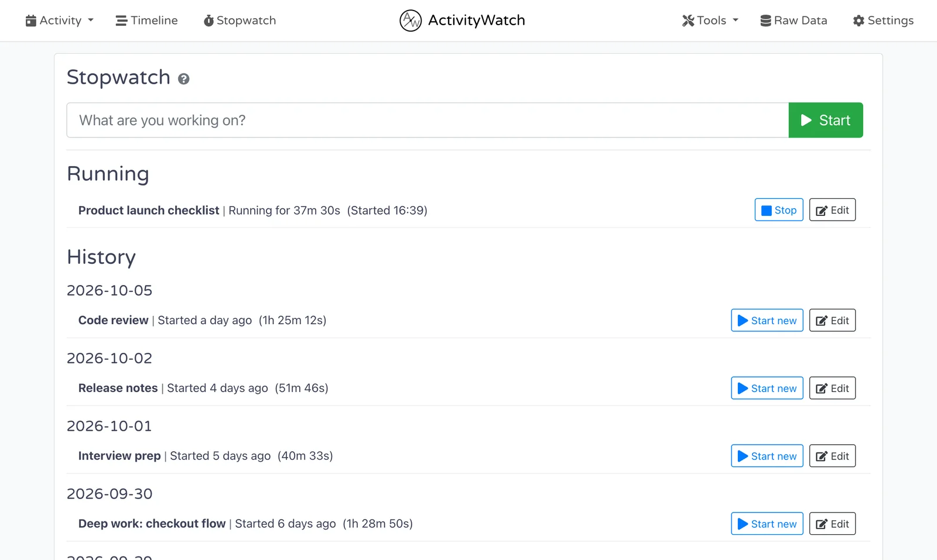Click the ActivityWatch logo icon

click(411, 20)
